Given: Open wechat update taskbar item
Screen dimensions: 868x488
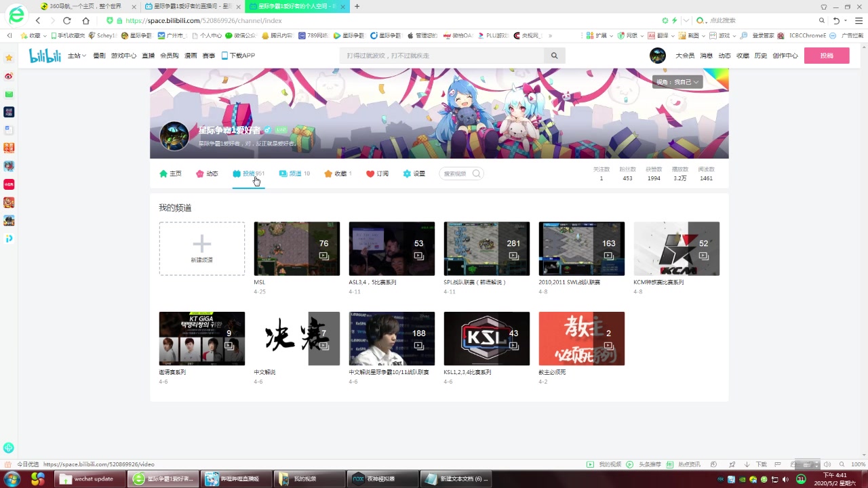Looking at the screenshot, I should tap(91, 479).
